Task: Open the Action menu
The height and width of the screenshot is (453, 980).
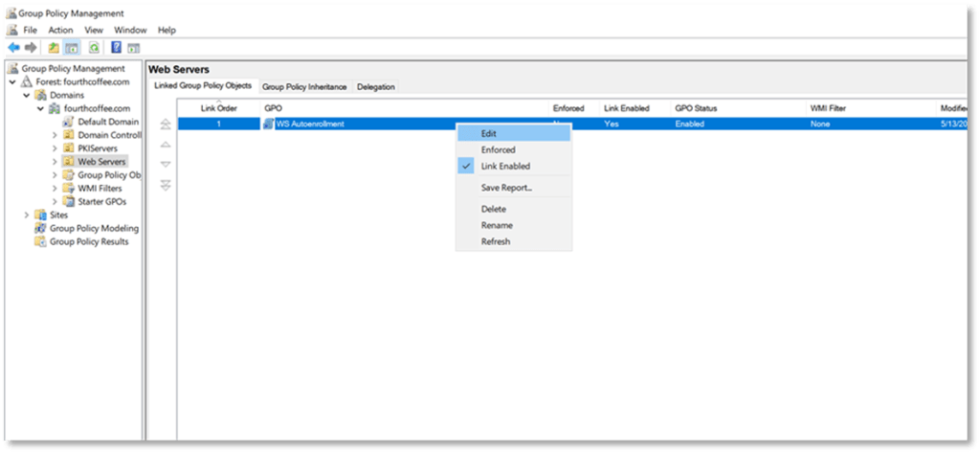Action: pyautogui.click(x=60, y=31)
